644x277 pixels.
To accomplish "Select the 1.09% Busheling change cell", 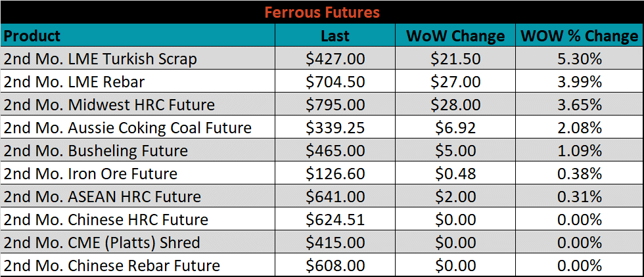I will (580, 150).
